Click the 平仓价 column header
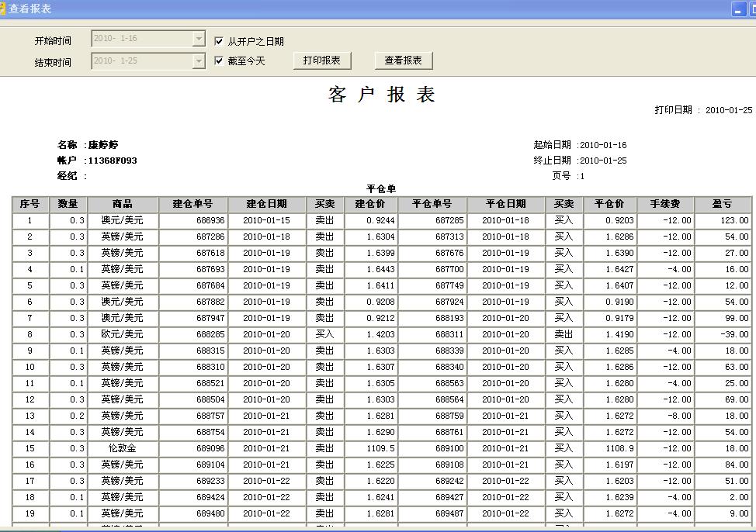The image size is (756, 532). pos(610,204)
